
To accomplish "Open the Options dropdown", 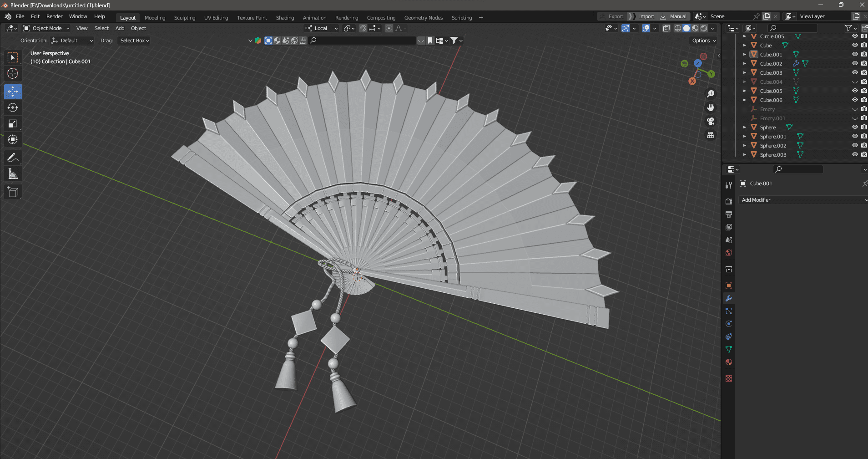I will pos(704,41).
